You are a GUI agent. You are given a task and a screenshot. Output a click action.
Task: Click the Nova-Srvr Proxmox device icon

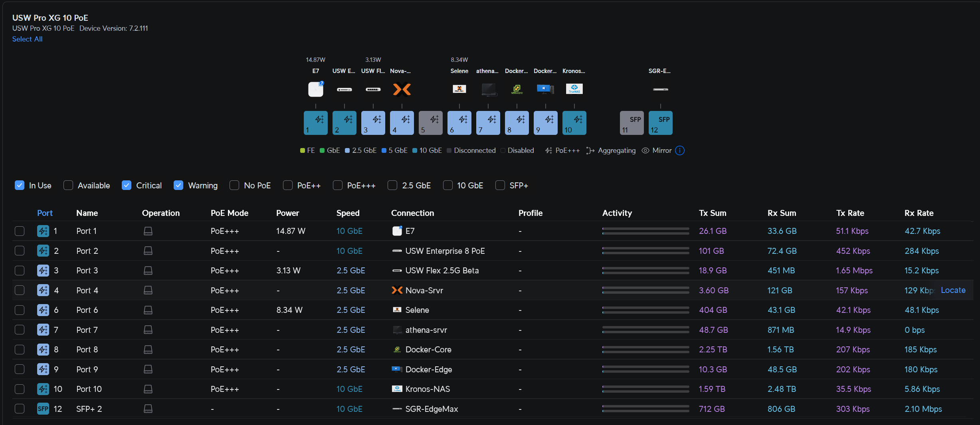coord(402,89)
